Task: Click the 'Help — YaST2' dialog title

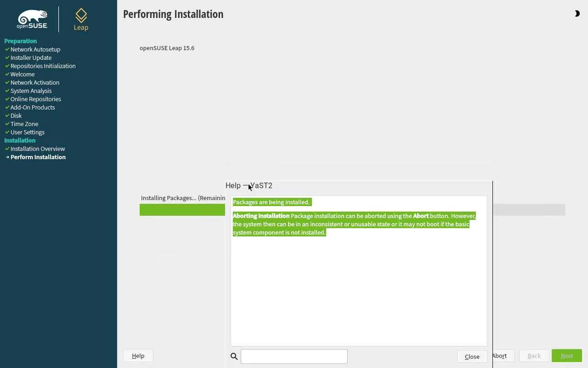Action: tap(249, 185)
